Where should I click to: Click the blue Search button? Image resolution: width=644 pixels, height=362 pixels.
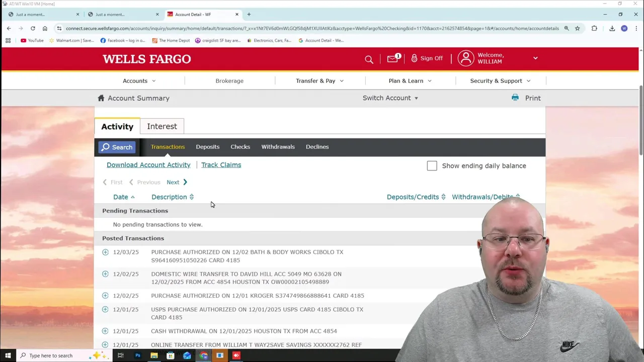tap(117, 147)
